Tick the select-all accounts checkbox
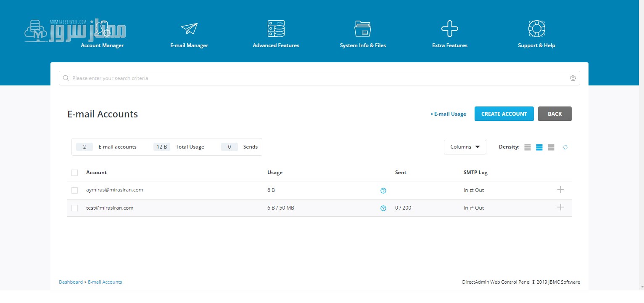 coord(75,173)
